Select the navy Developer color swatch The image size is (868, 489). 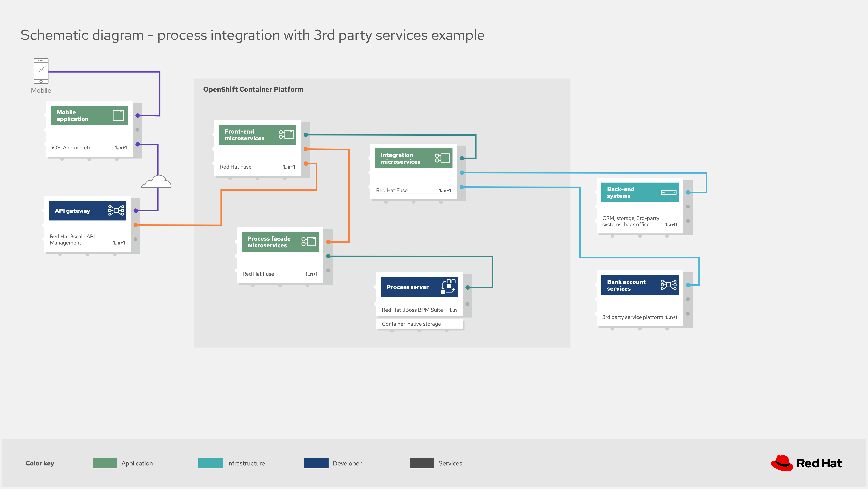316,463
